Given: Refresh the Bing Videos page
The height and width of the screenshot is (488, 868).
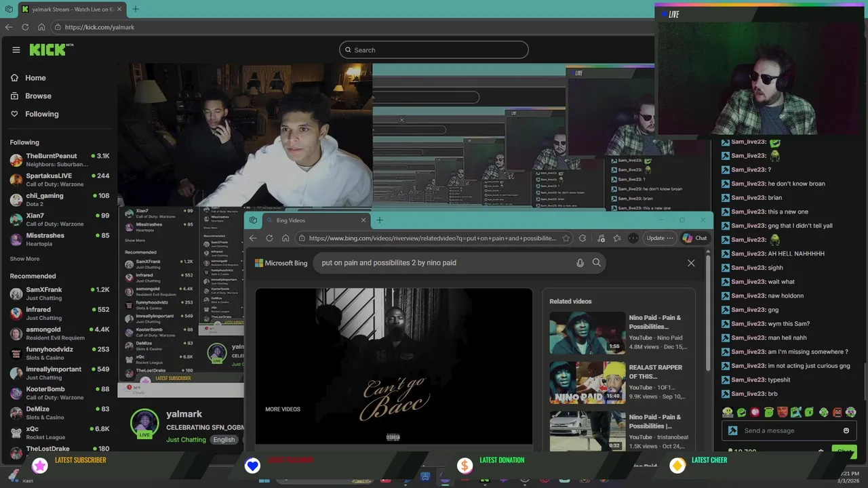Looking at the screenshot, I should (269, 238).
